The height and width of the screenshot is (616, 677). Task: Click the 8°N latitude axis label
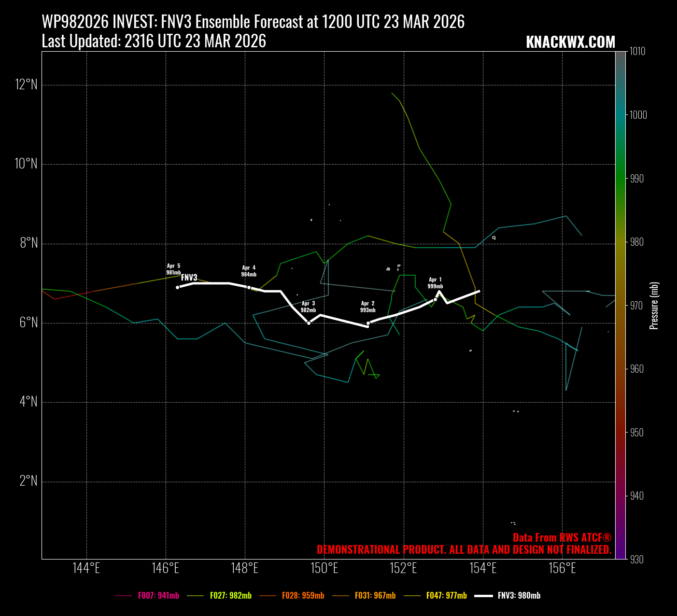click(x=28, y=243)
